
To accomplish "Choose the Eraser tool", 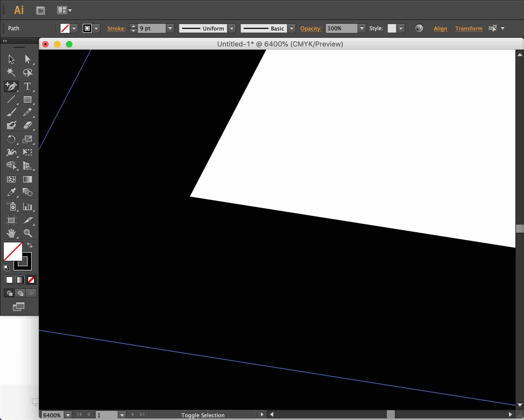I will [27, 125].
